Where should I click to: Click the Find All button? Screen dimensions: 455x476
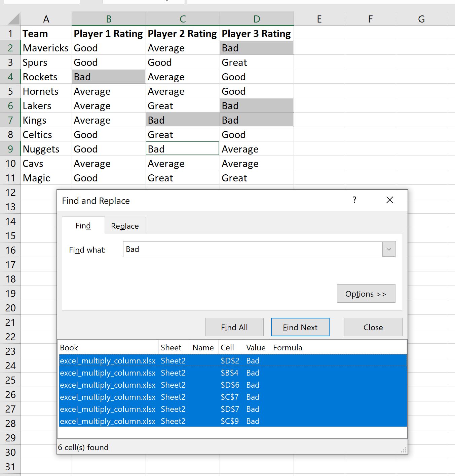pos(234,327)
